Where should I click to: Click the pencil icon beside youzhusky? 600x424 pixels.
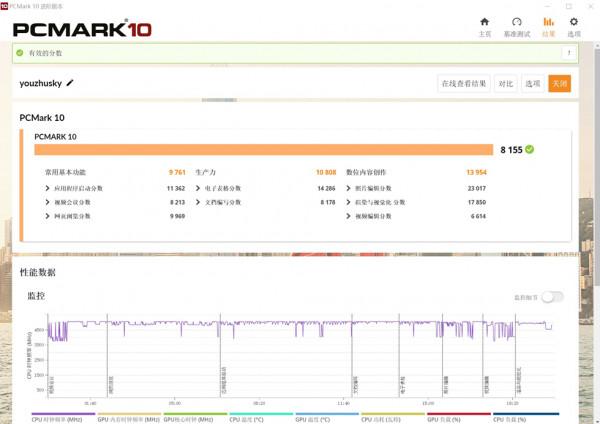click(x=70, y=84)
